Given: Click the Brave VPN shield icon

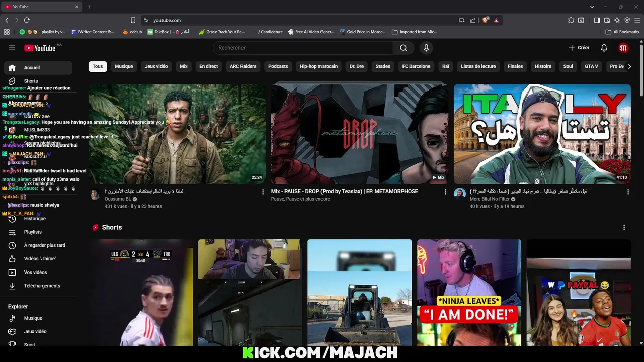Looking at the screenshot, I should [627, 20].
